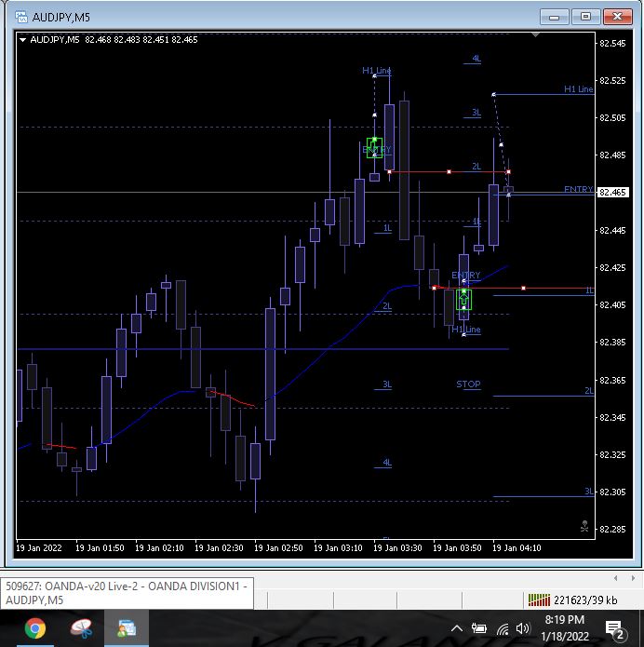Click the 4L label near chart top
This screenshot has width=644, height=647.
click(476, 58)
